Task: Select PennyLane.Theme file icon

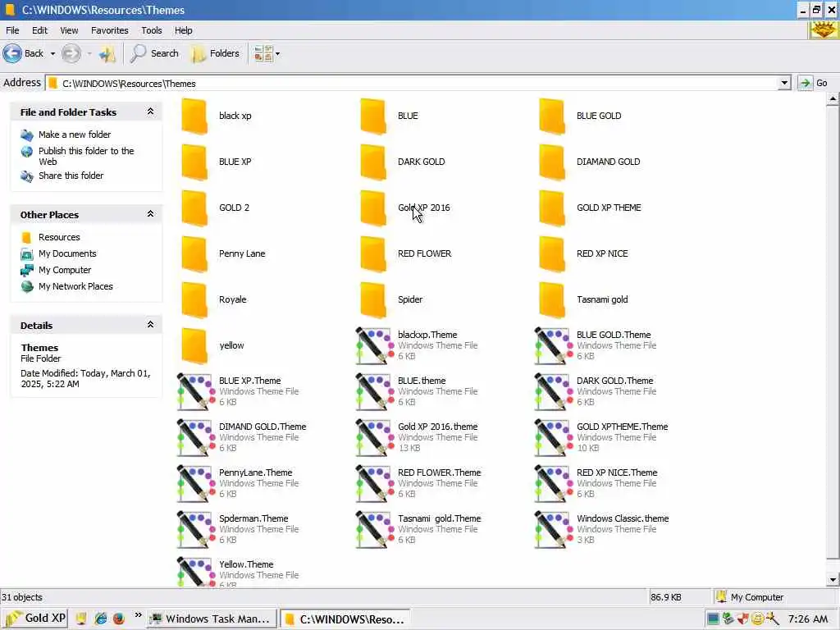Action: 194,484
